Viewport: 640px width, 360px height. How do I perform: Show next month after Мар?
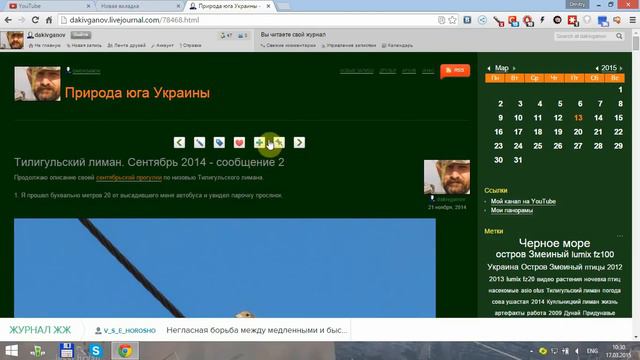pyautogui.click(x=514, y=68)
